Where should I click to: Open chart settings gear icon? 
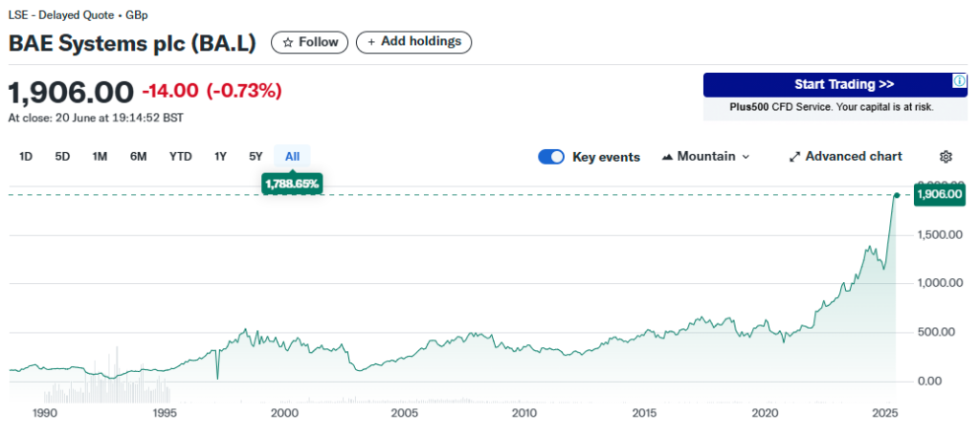946,157
